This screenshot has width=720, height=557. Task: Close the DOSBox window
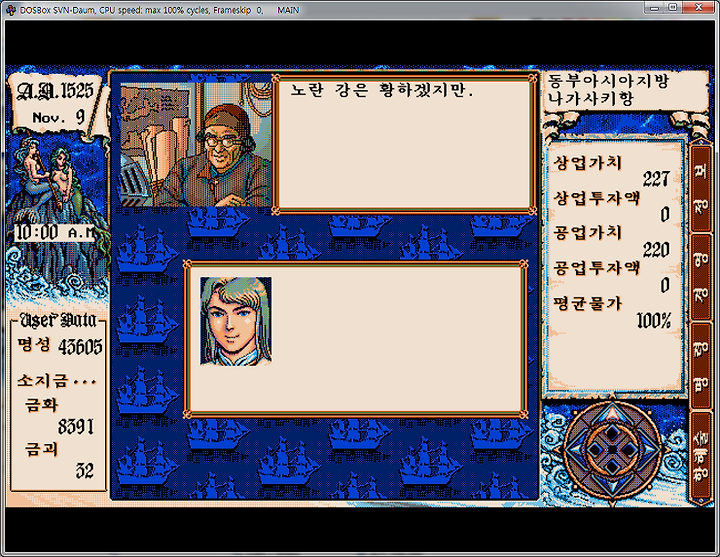(x=698, y=7)
